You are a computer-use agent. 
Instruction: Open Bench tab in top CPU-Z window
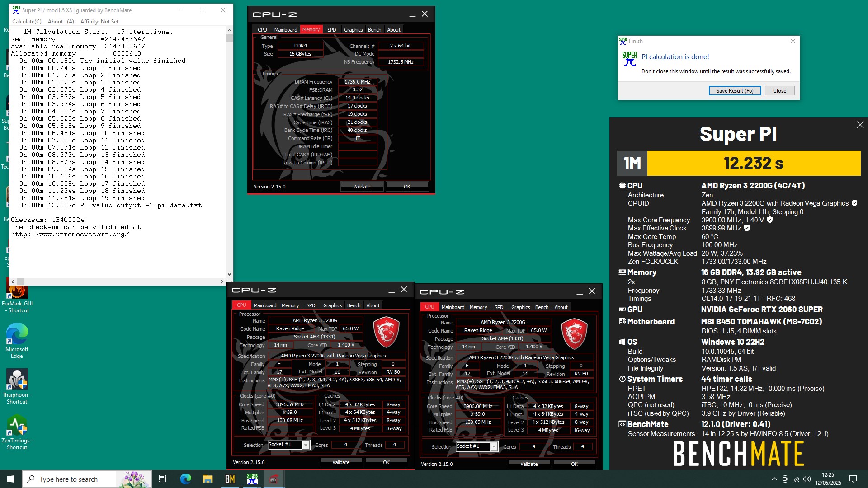point(374,30)
